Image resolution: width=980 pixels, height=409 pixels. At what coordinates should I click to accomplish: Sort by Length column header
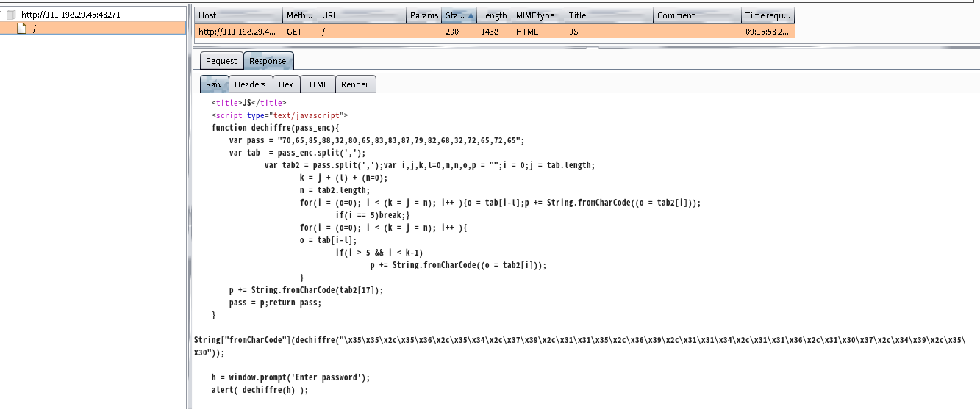(493, 15)
